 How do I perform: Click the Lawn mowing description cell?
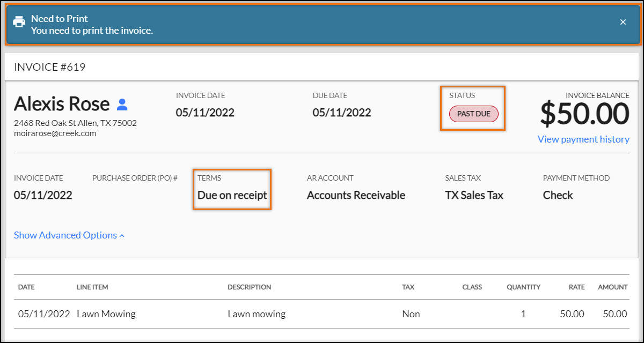tap(257, 314)
